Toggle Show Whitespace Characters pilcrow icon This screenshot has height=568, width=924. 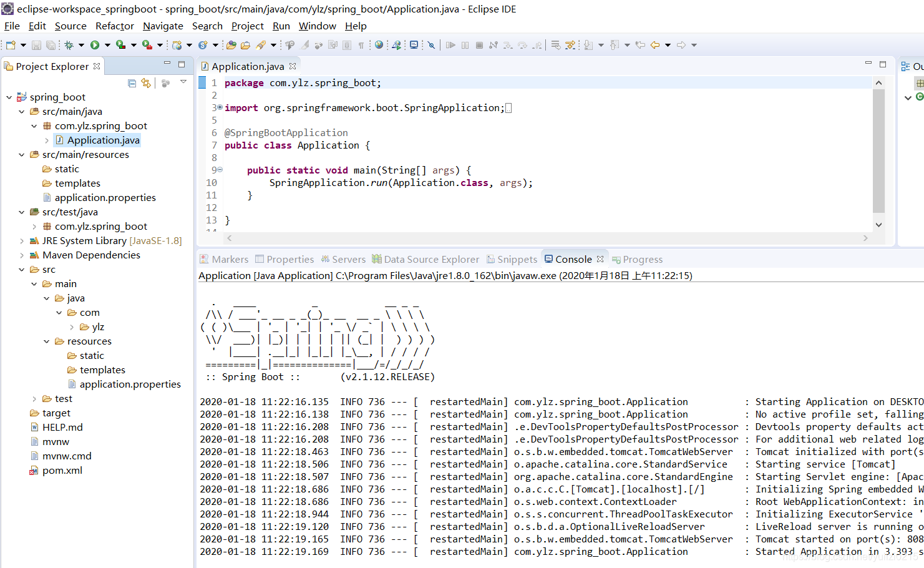(x=361, y=45)
